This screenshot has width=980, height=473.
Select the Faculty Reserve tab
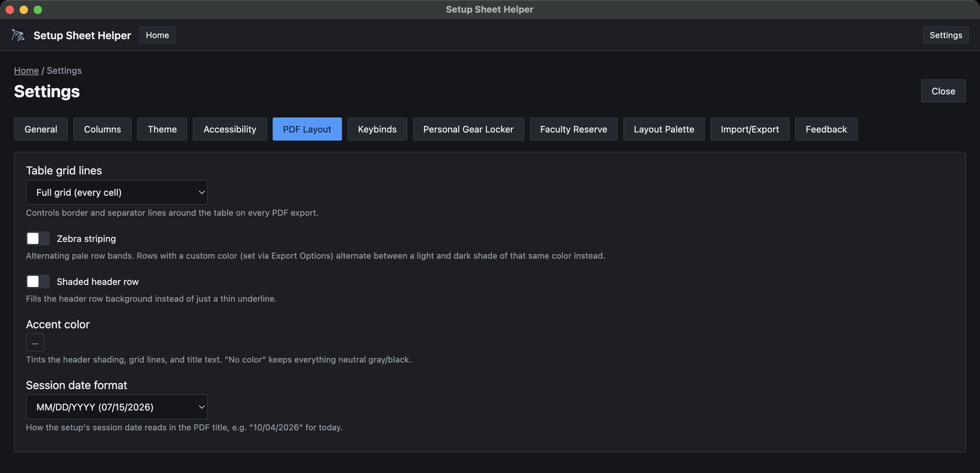tap(574, 129)
